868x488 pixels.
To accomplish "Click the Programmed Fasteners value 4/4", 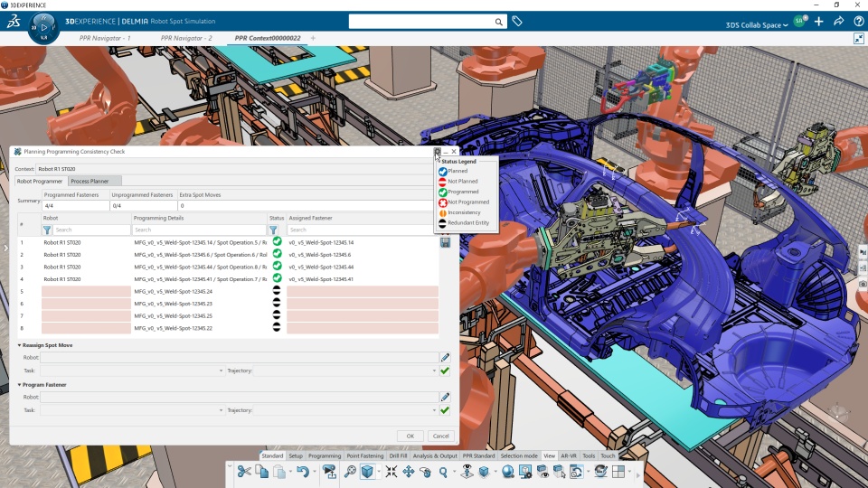I will click(75, 206).
